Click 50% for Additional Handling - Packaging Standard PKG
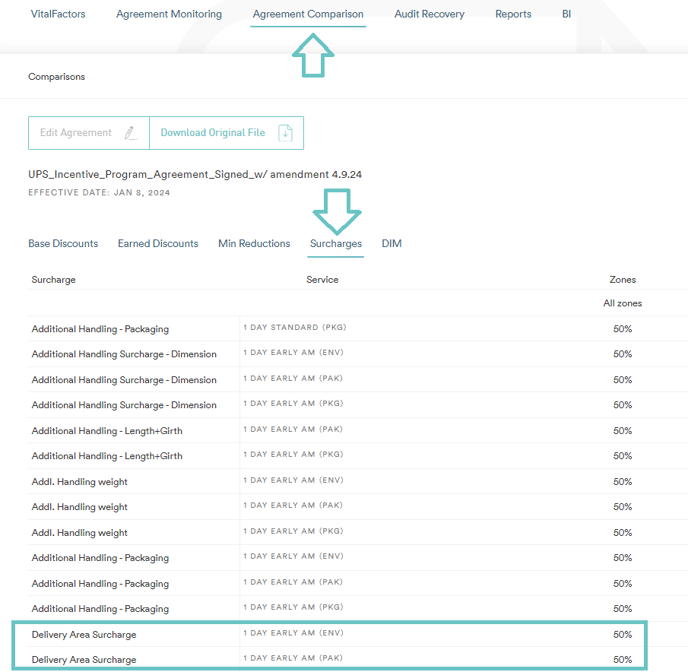This screenshot has height=672, width=688. tap(622, 329)
